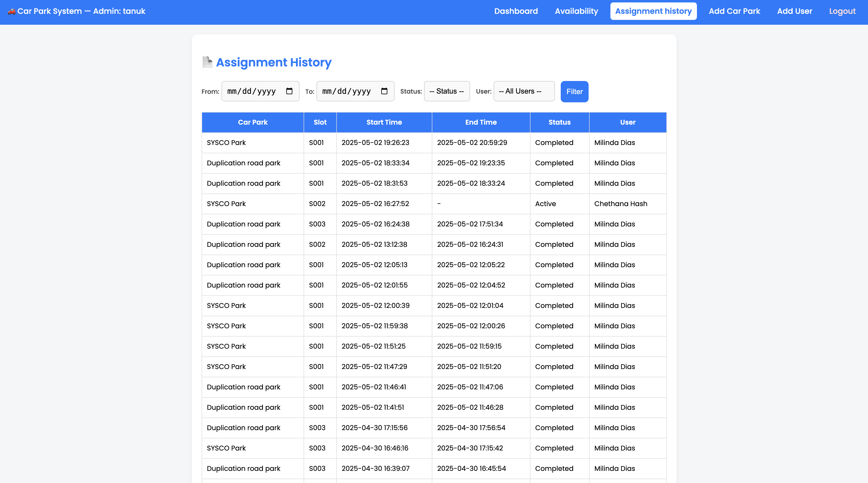Click SYSCO Park in the 12:00:39 row
This screenshot has height=483, width=868.
(226, 306)
